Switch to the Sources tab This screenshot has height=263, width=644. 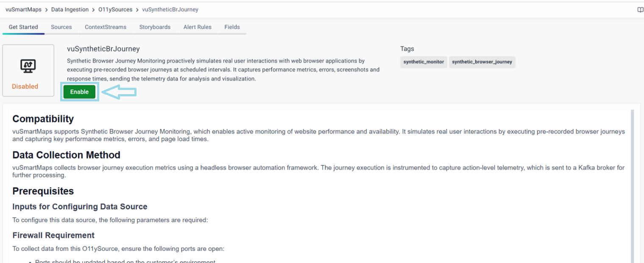click(61, 27)
